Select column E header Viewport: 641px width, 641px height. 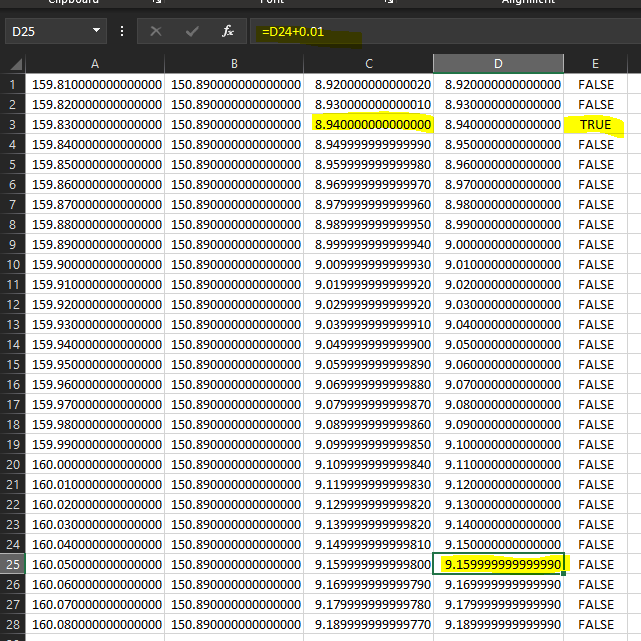(596, 64)
